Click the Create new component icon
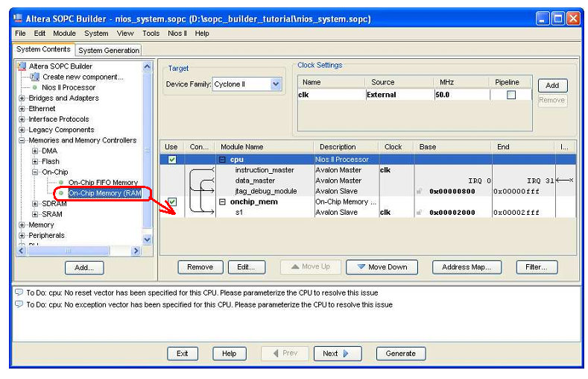 [x=35, y=77]
